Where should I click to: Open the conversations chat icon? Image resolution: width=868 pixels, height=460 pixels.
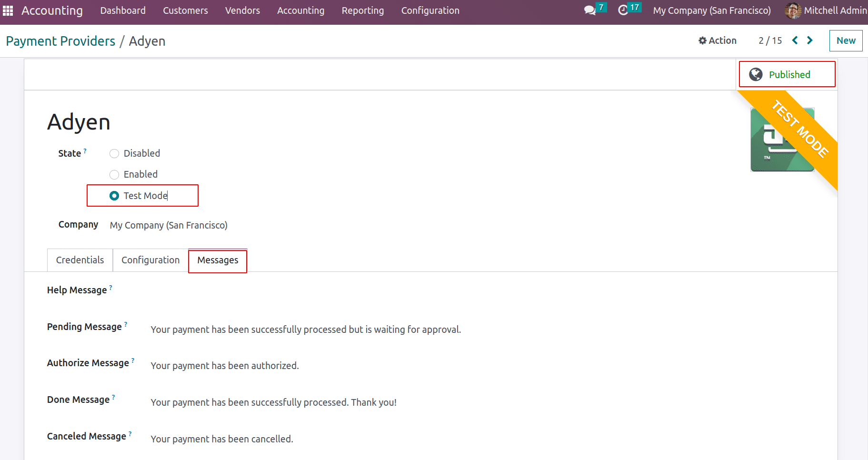590,10
